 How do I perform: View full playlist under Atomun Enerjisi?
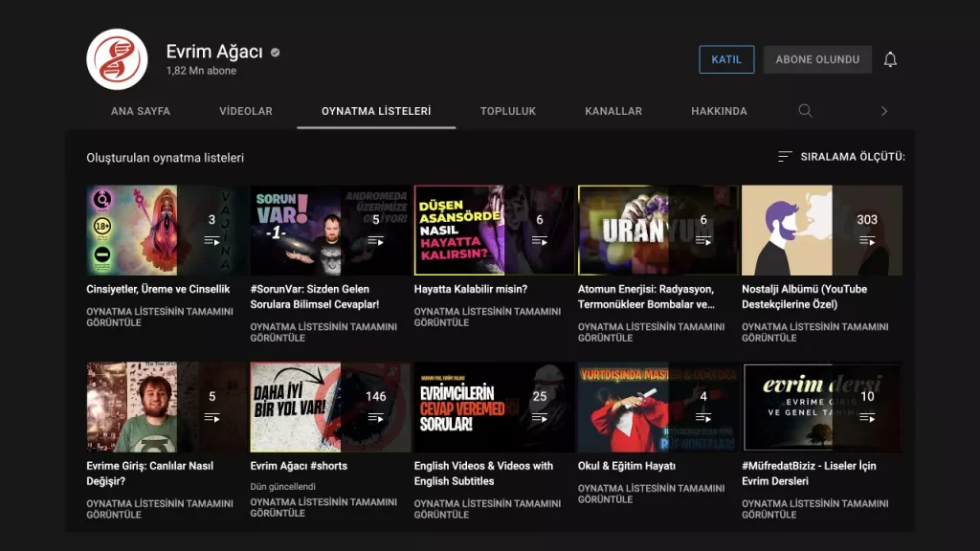(x=651, y=332)
